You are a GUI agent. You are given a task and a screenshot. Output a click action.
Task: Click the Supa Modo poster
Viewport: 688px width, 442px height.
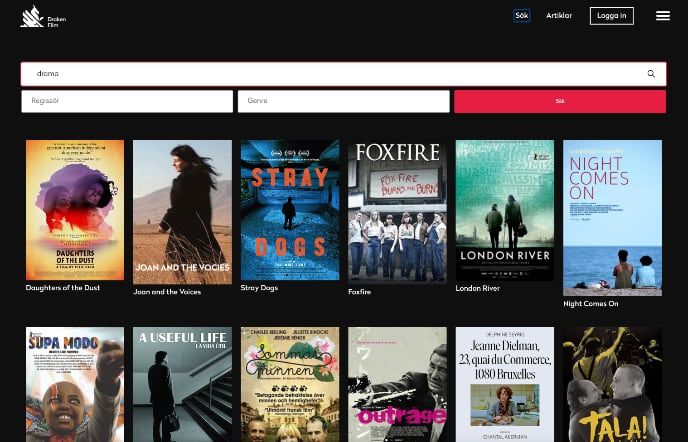(75, 385)
